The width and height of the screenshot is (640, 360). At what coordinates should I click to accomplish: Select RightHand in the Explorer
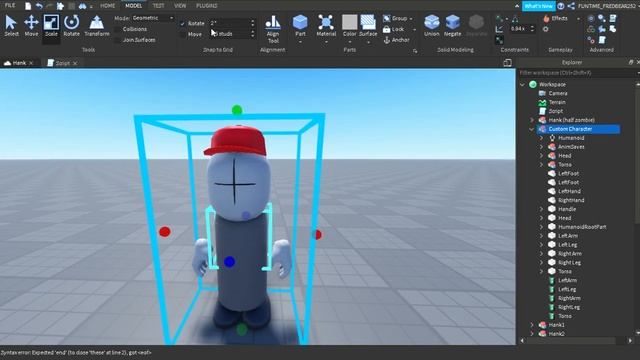click(571, 200)
